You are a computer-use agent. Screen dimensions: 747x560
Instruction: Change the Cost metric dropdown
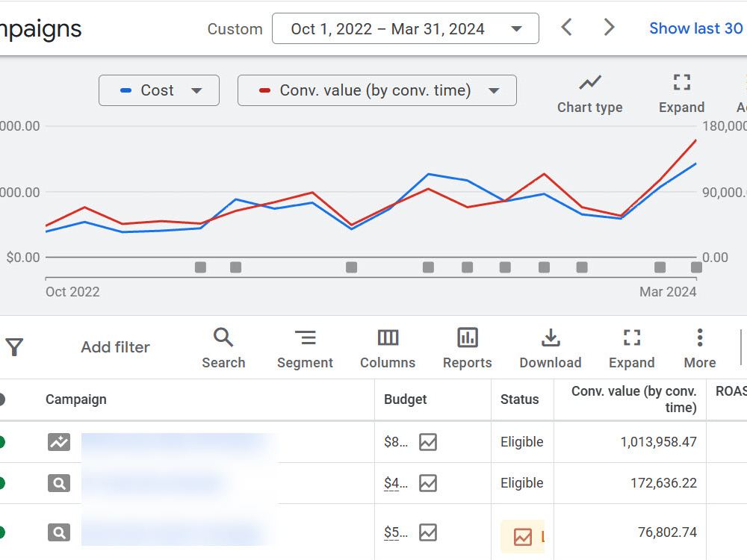159,90
